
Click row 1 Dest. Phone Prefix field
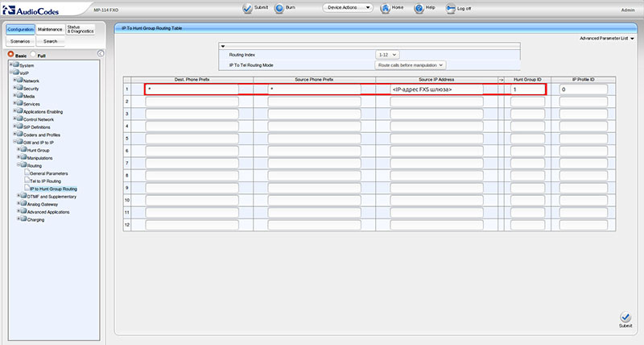coord(192,89)
